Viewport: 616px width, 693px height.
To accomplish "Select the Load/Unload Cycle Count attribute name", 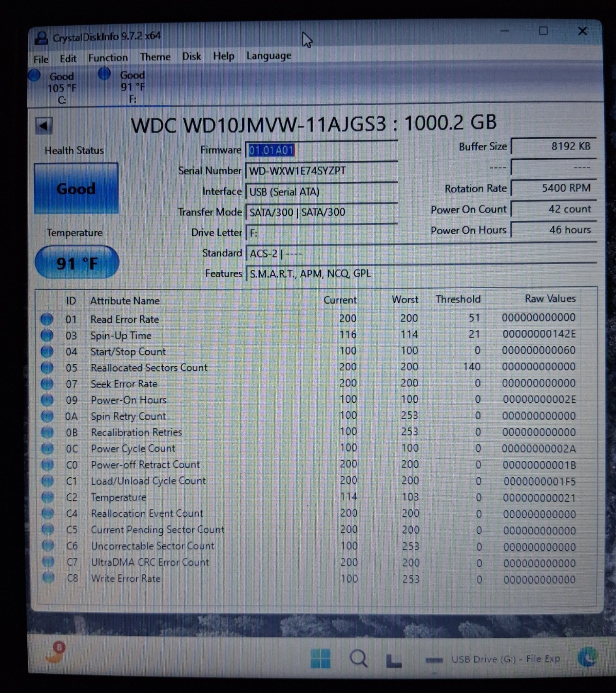I will 148,481.
